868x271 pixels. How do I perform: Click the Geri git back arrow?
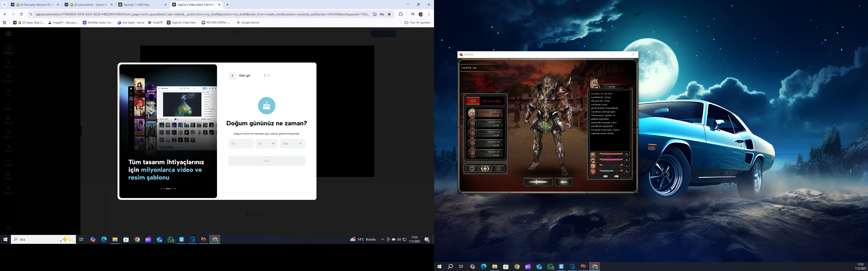coord(232,76)
